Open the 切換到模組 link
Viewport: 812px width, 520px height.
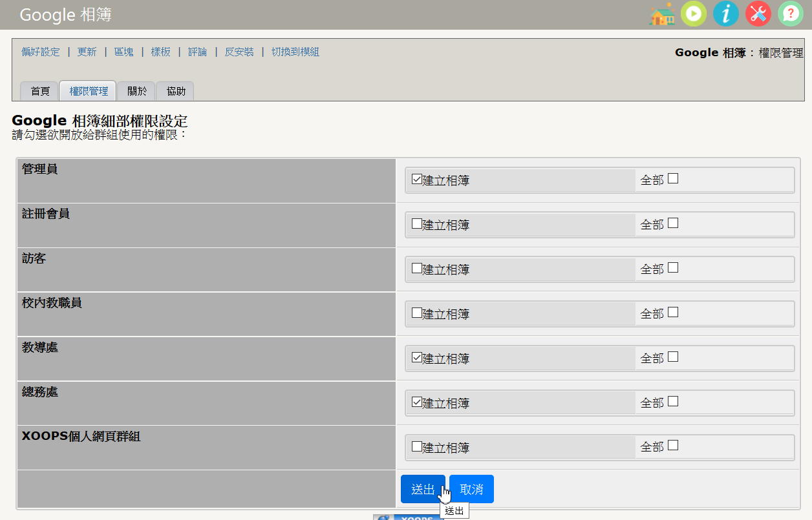coord(295,52)
